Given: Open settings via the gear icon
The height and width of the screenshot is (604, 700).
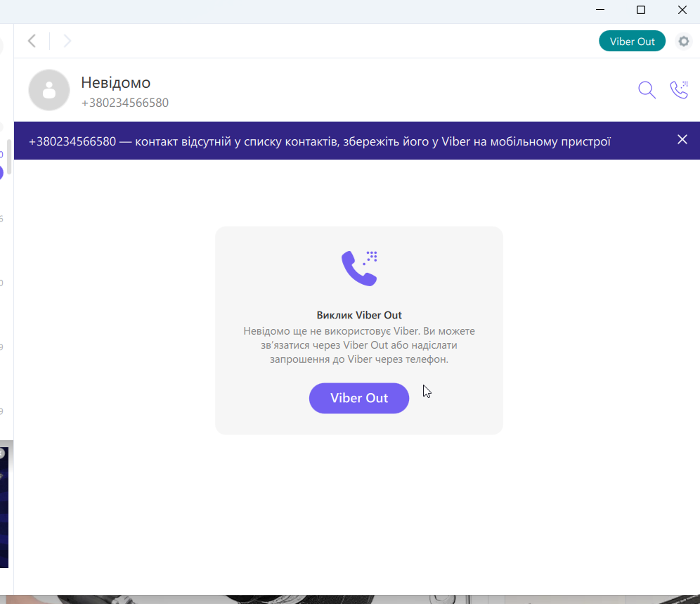Looking at the screenshot, I should click(683, 41).
